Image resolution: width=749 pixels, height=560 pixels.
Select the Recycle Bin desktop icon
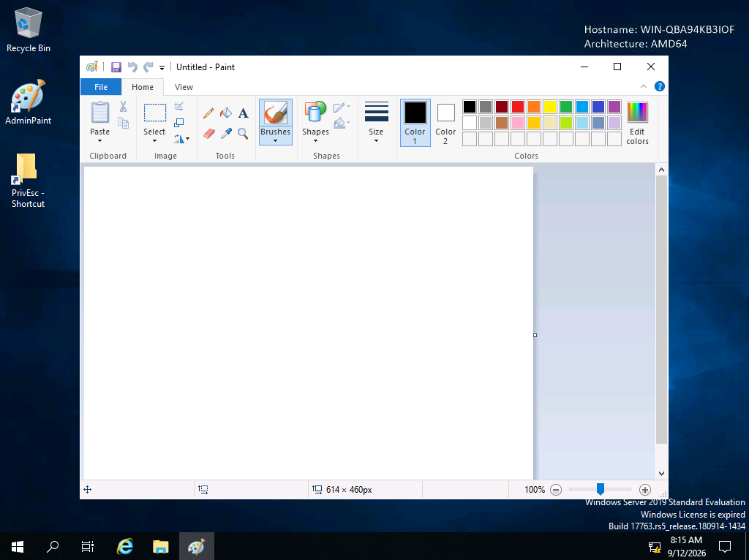point(29,30)
